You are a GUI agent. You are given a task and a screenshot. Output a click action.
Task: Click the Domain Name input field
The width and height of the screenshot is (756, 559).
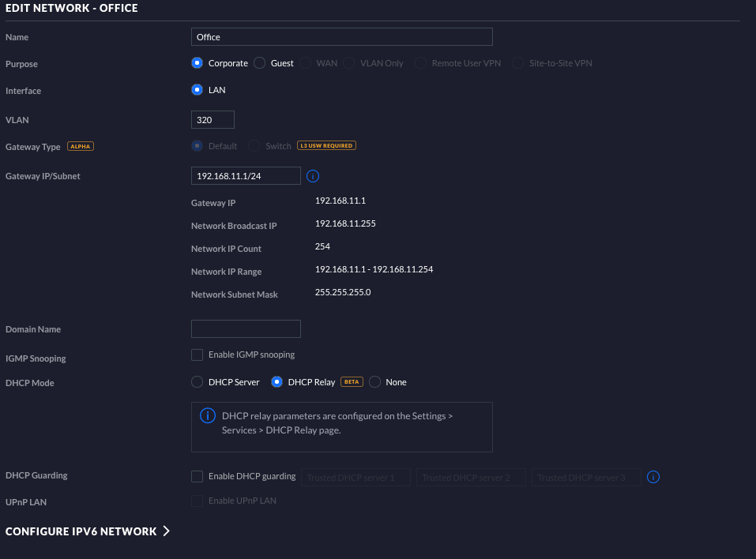click(246, 329)
